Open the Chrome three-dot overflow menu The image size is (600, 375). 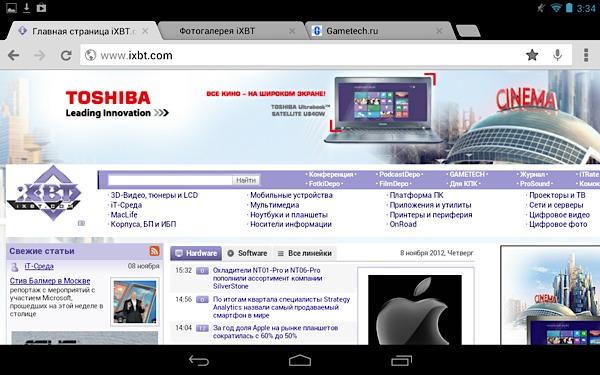586,55
